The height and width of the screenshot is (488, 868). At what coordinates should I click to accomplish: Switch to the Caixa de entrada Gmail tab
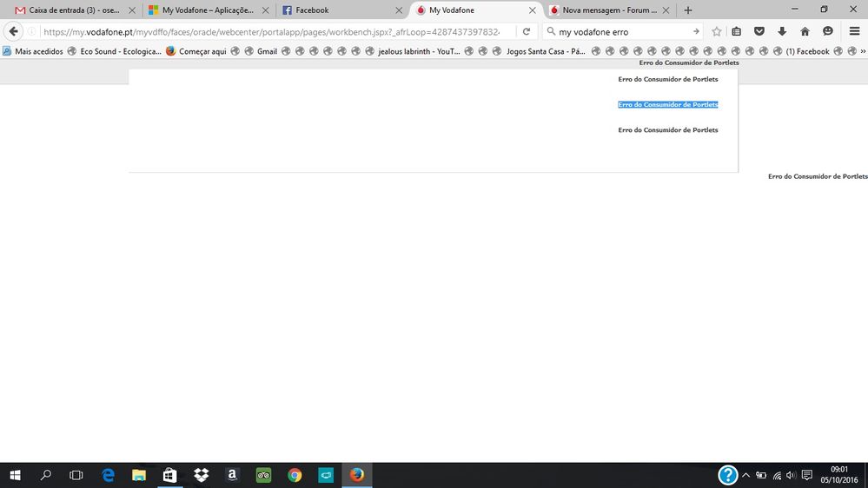[x=70, y=10]
